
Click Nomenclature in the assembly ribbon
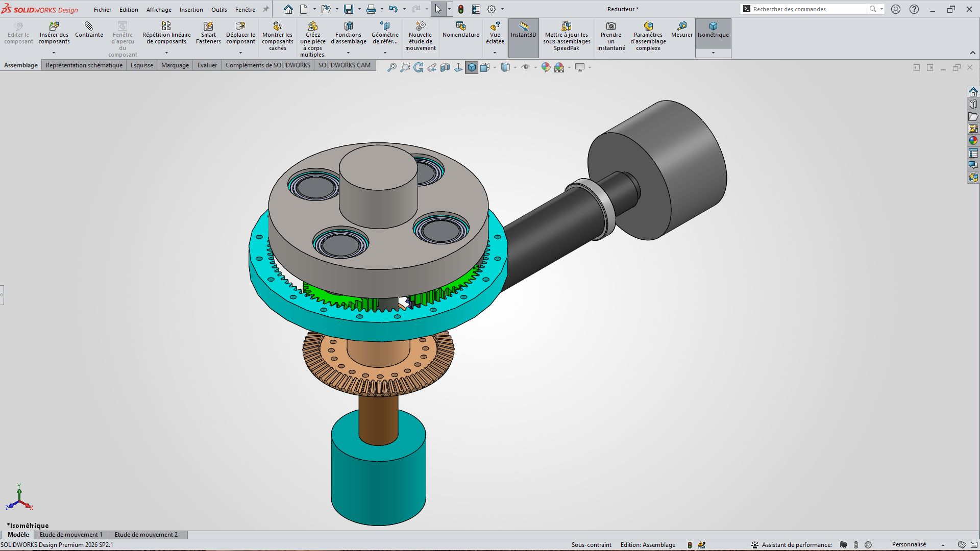click(460, 30)
